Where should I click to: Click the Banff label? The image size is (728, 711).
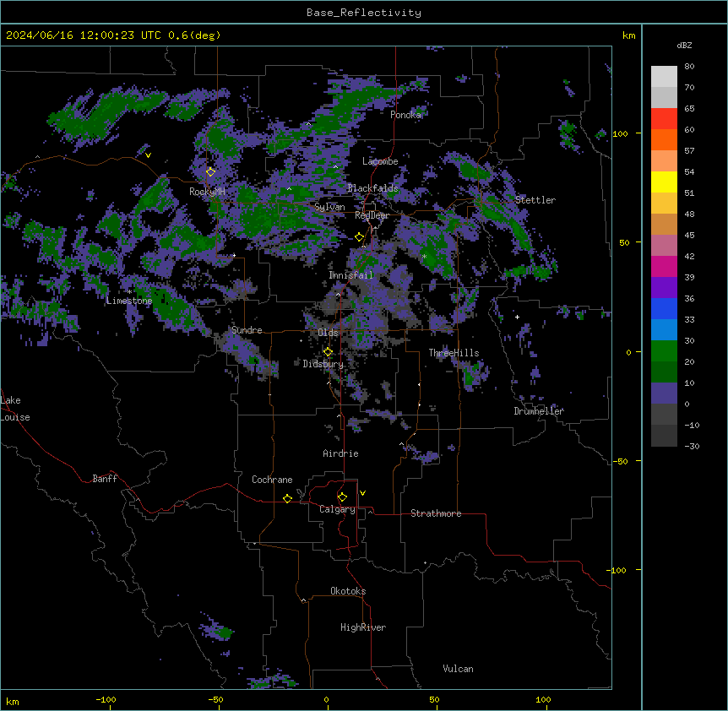pyautogui.click(x=105, y=479)
